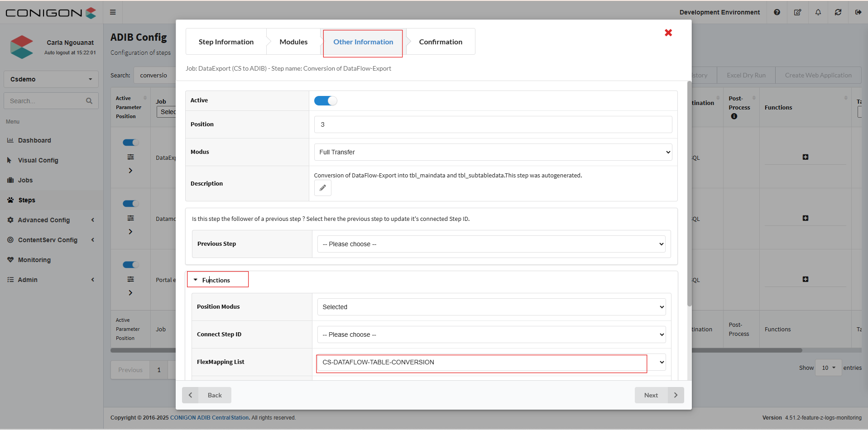Open the Modus dropdown
868x430 pixels.
coord(493,152)
